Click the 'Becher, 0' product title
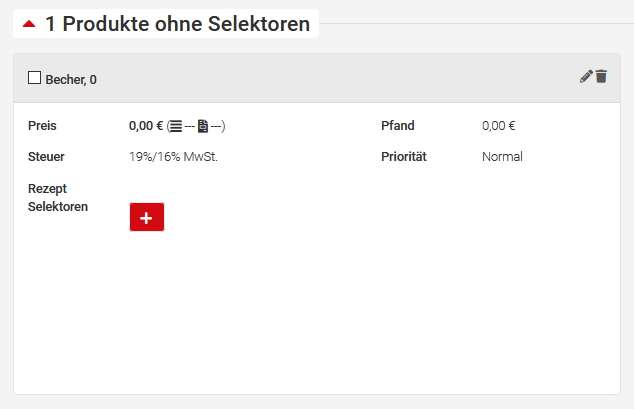 point(71,79)
